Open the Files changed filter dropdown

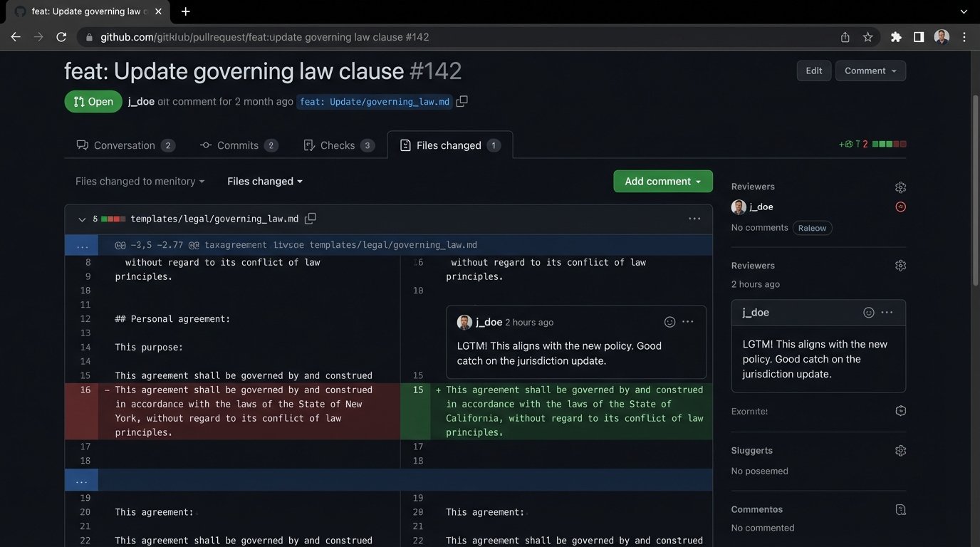(265, 182)
